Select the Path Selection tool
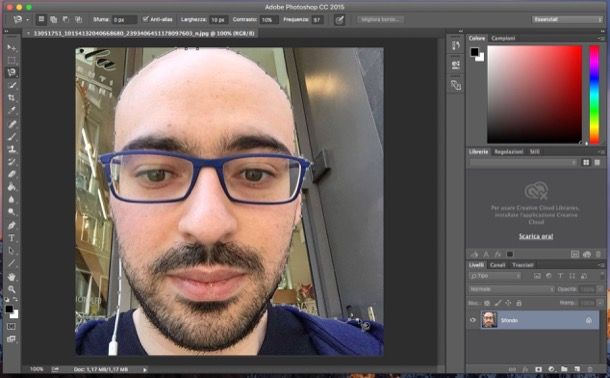The image size is (610, 378). (x=11, y=251)
